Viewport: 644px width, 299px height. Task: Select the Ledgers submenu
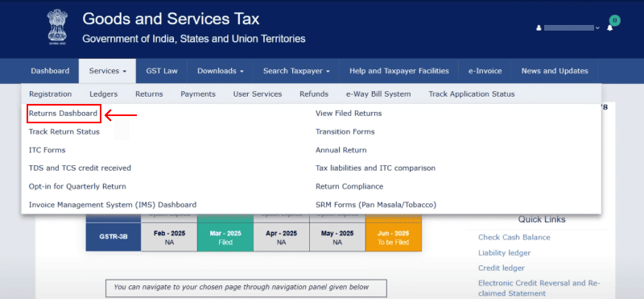pos(104,94)
